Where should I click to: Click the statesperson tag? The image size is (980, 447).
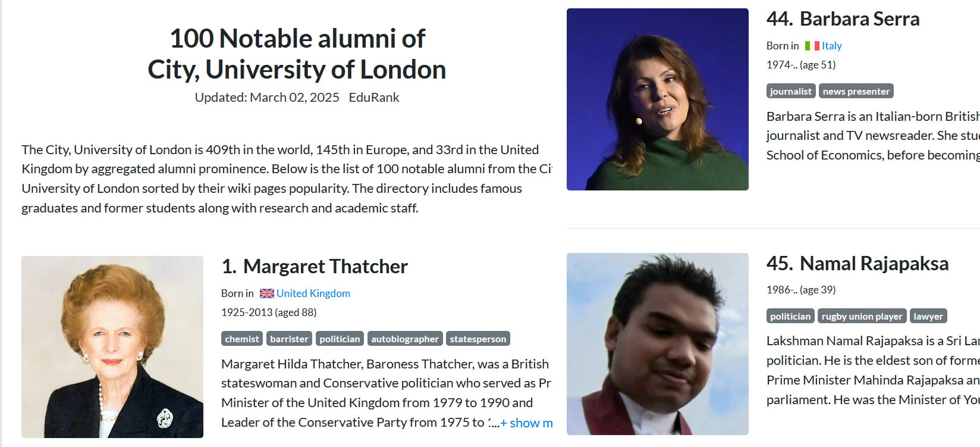478,339
